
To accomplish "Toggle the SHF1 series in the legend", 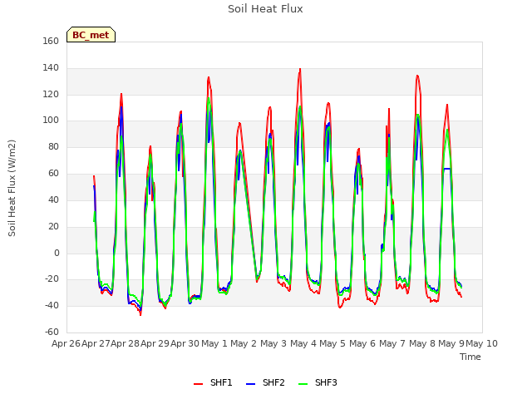I will coord(213,382).
